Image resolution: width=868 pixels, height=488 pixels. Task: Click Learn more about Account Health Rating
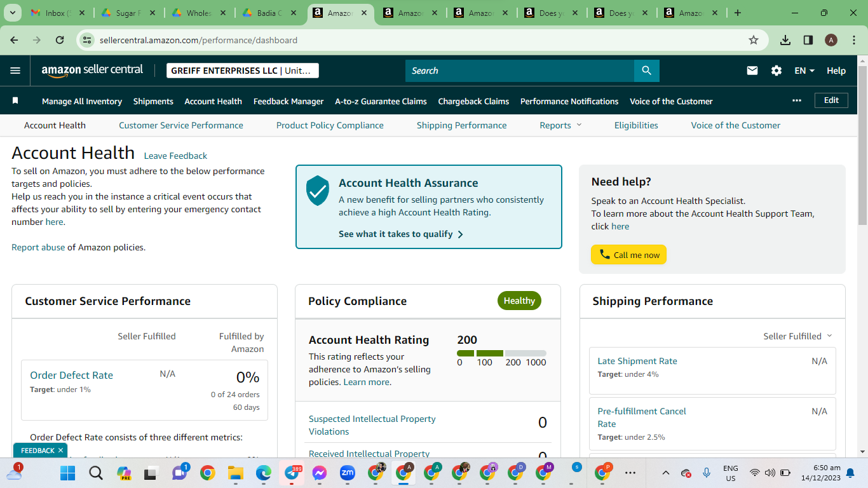366,382
